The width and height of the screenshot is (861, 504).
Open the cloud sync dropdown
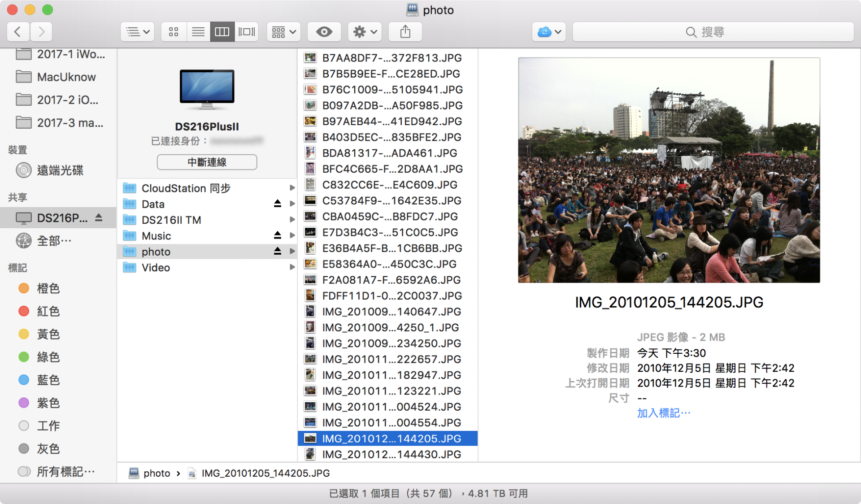[x=549, y=32]
